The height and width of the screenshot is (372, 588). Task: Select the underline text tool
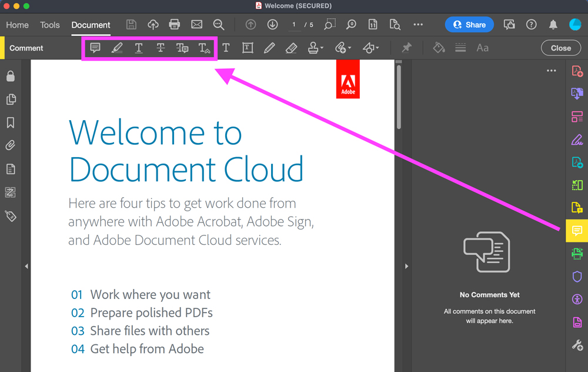coord(139,48)
